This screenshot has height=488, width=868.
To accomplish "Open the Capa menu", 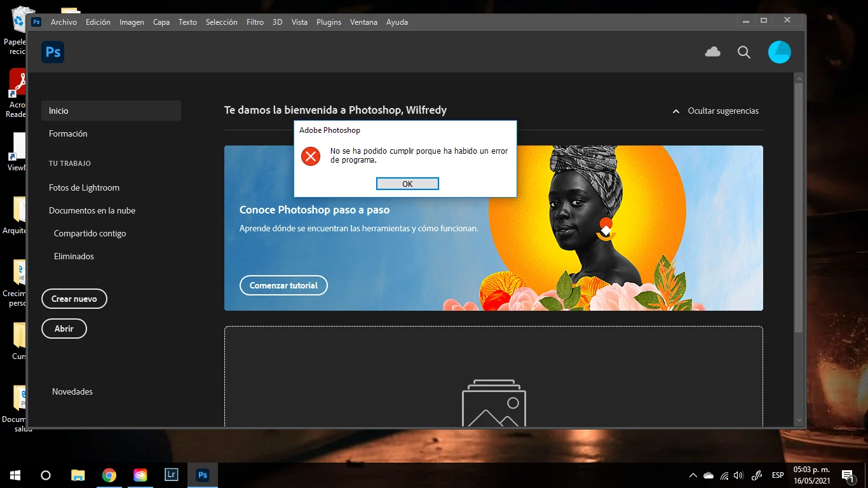I will coord(161,22).
